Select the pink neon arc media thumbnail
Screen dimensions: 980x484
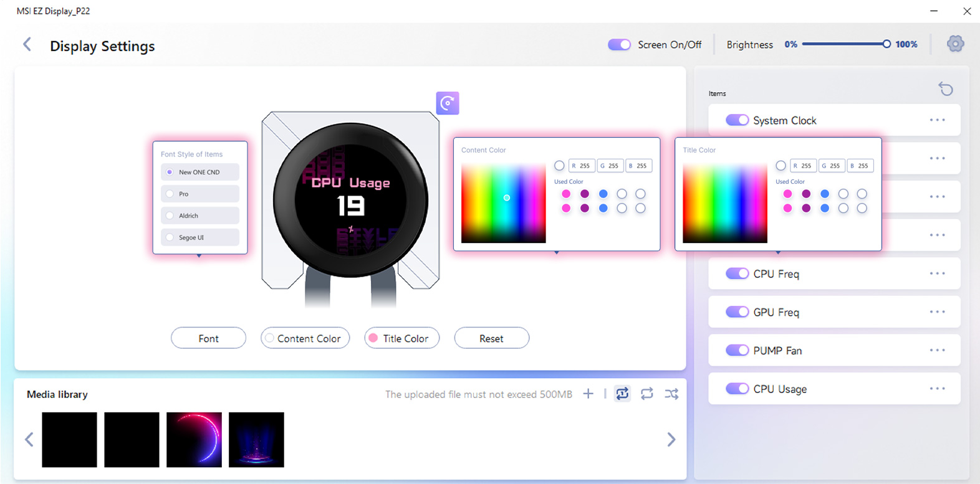[x=194, y=440]
